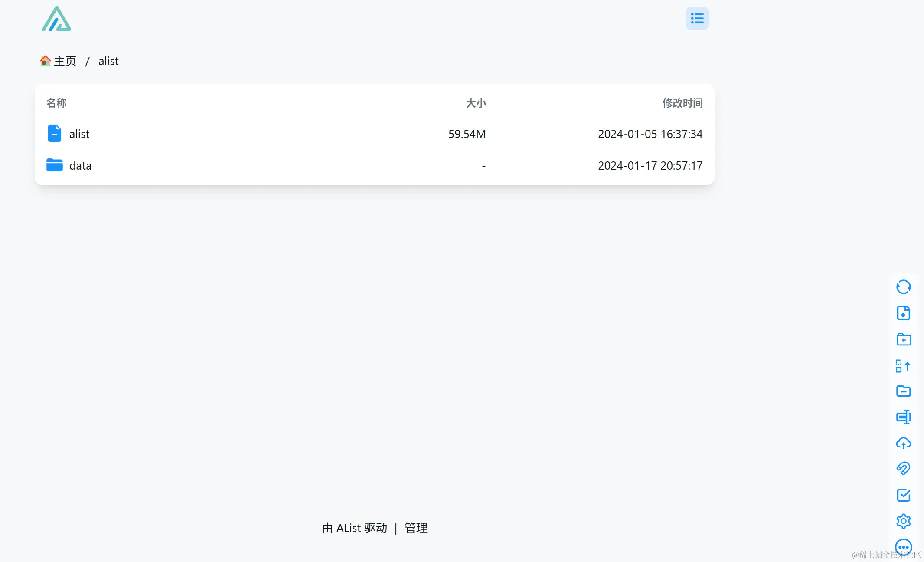
Task: Open offline download with the magnet icon
Action: 903,468
